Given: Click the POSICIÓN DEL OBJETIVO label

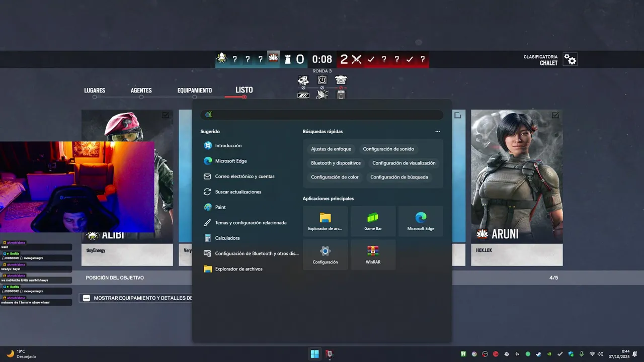Looking at the screenshot, I should coord(115,278).
